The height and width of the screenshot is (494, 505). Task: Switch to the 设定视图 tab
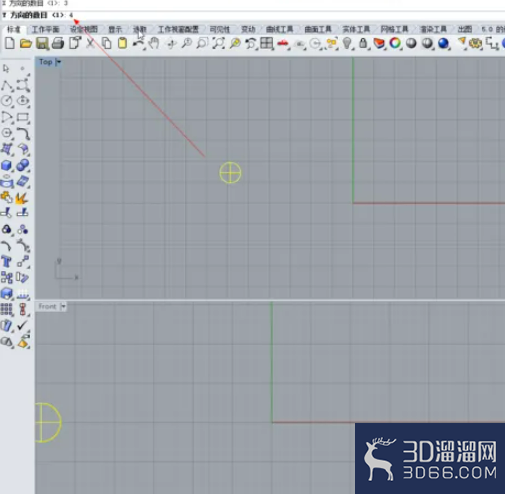coord(84,29)
